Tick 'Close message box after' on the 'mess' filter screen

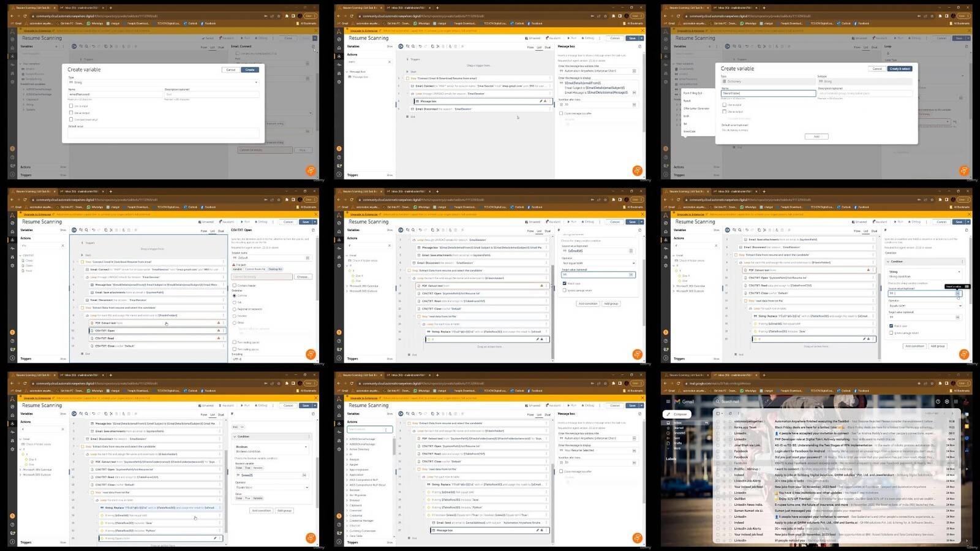pyautogui.click(x=561, y=113)
